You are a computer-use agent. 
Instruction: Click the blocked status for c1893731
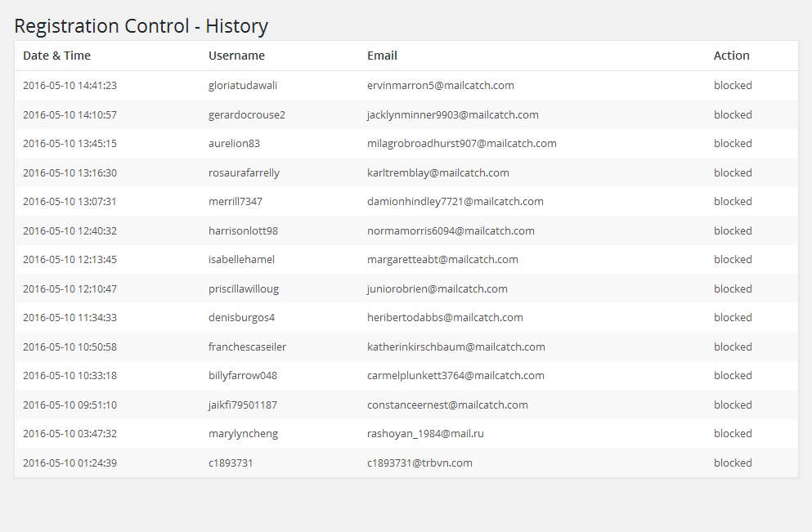(733, 463)
